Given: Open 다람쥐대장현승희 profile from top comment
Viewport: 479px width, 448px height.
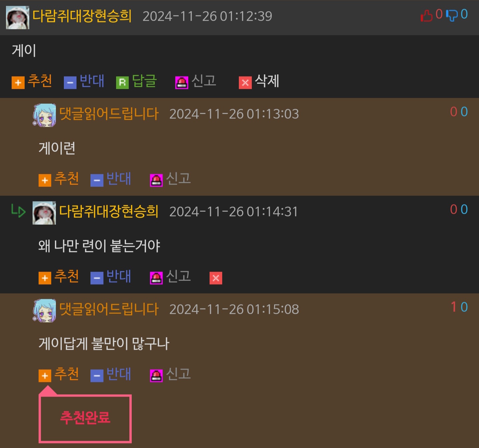Looking at the screenshot, I should click(x=82, y=16).
